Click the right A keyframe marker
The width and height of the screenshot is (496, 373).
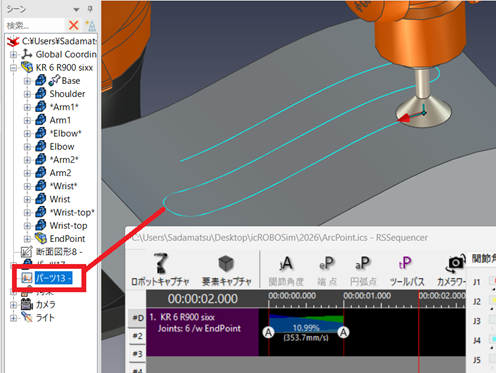343,332
